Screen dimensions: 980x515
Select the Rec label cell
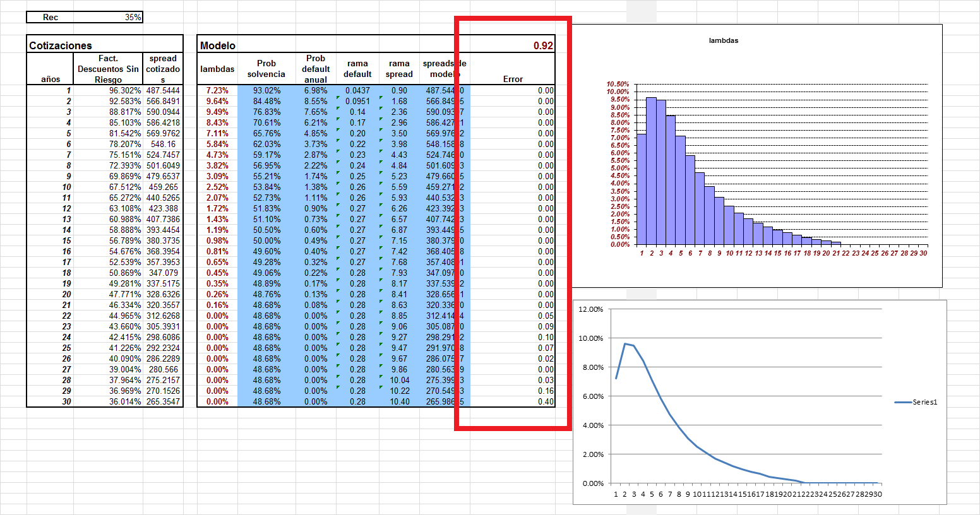[51, 17]
